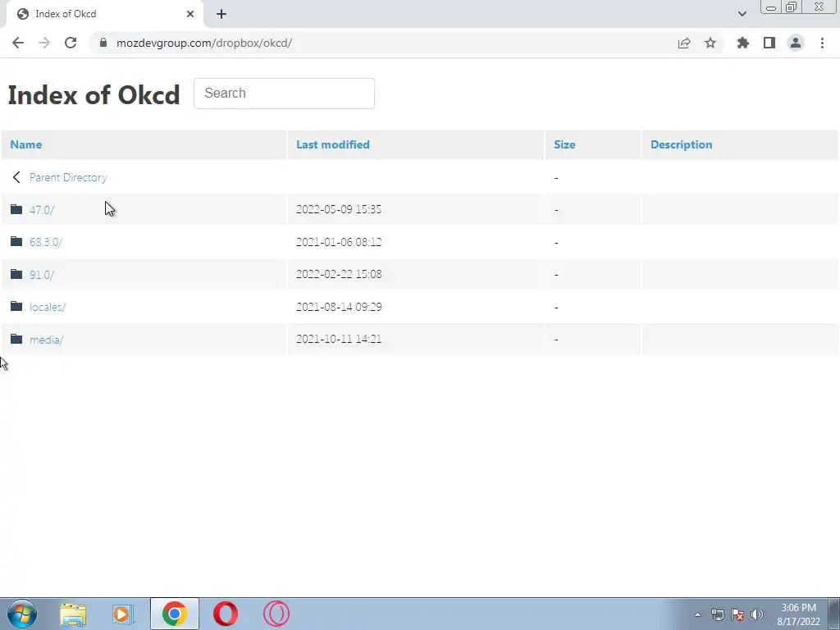The height and width of the screenshot is (630, 840).
Task: Open the 91.0/ folder link
Action: coord(42,275)
